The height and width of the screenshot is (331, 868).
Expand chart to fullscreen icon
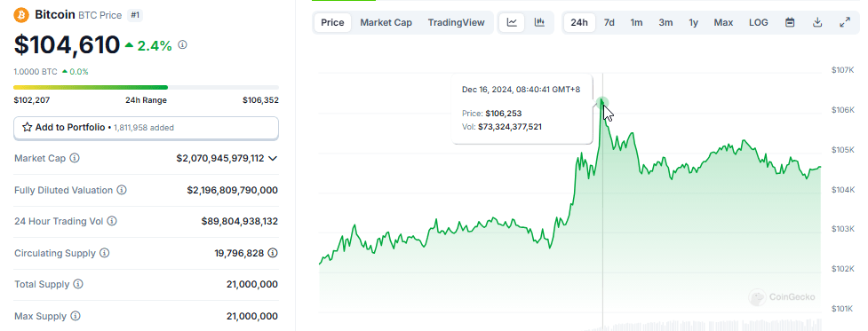tap(845, 23)
